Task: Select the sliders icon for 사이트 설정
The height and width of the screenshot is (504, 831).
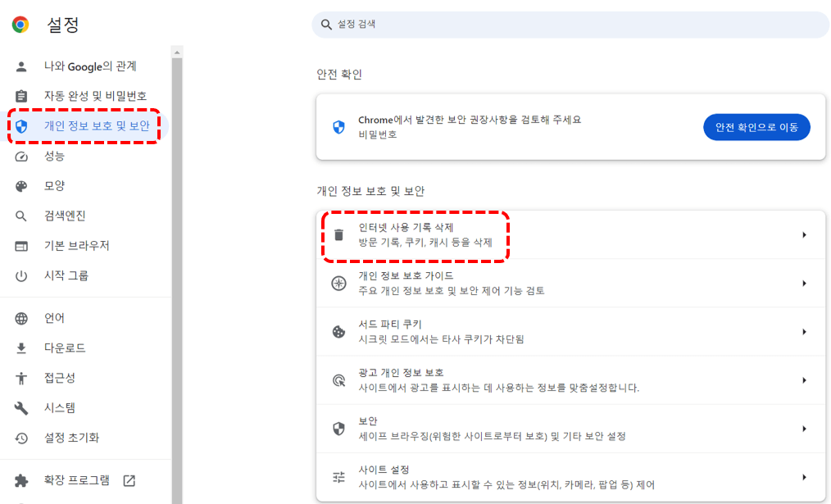Action: coord(338,475)
